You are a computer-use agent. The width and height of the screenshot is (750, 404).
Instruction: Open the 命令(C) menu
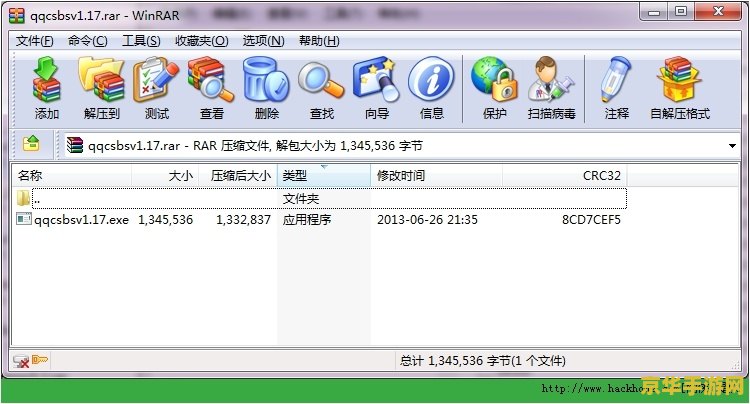(88, 41)
